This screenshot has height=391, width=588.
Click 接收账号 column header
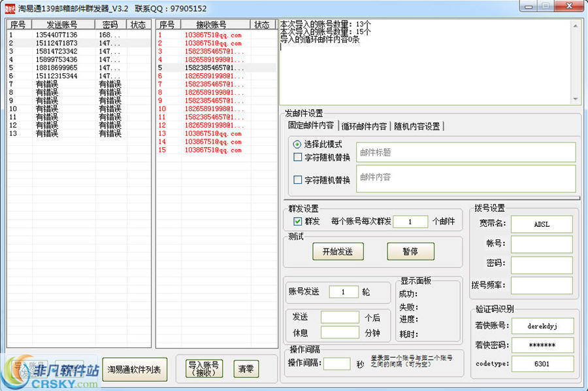click(215, 24)
